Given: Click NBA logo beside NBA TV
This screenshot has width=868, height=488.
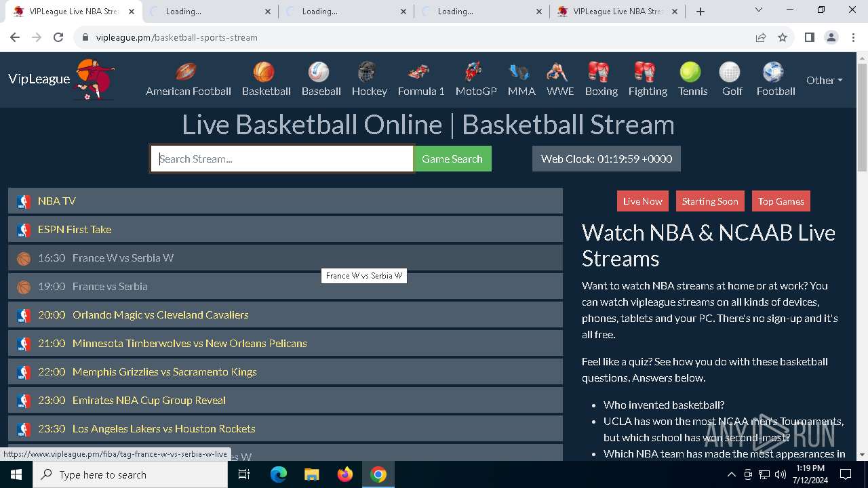Looking at the screenshot, I should (x=24, y=201).
